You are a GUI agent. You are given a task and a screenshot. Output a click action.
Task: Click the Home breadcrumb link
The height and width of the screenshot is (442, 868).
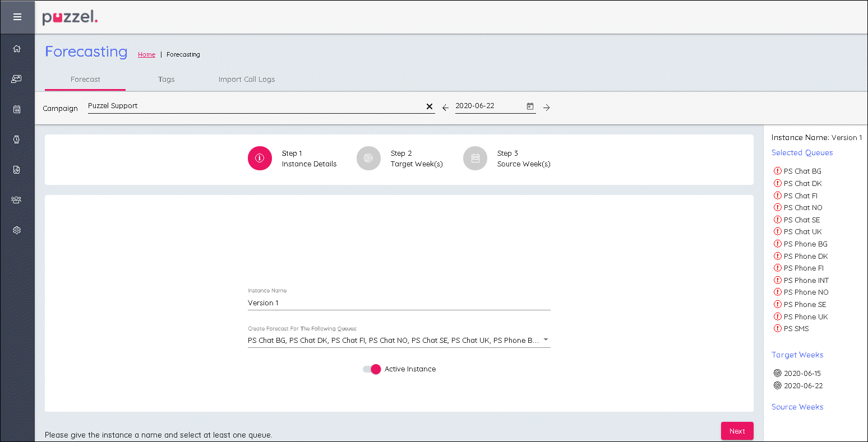pyautogui.click(x=146, y=55)
